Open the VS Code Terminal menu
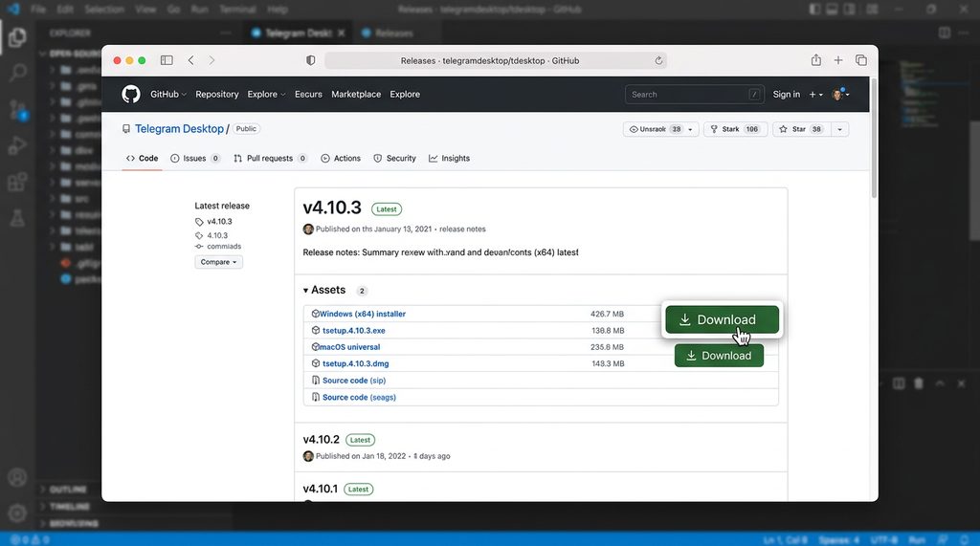The height and width of the screenshot is (546, 980). pyautogui.click(x=237, y=10)
